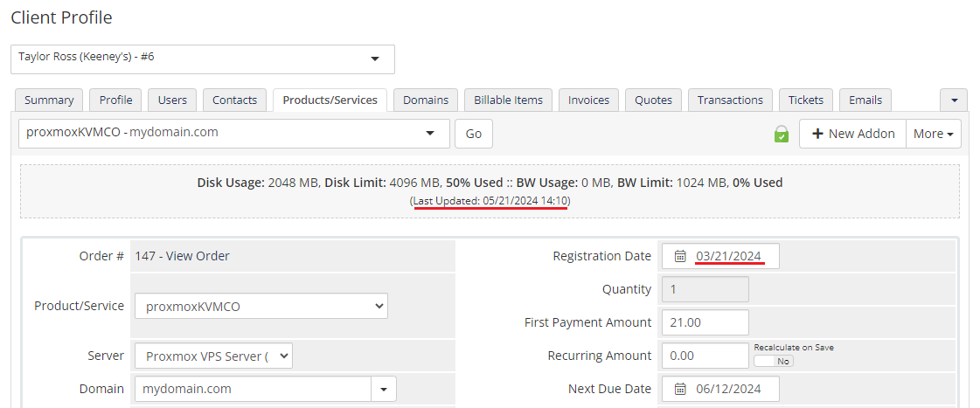Click the New Addon button
980x408 pixels.
pos(852,134)
